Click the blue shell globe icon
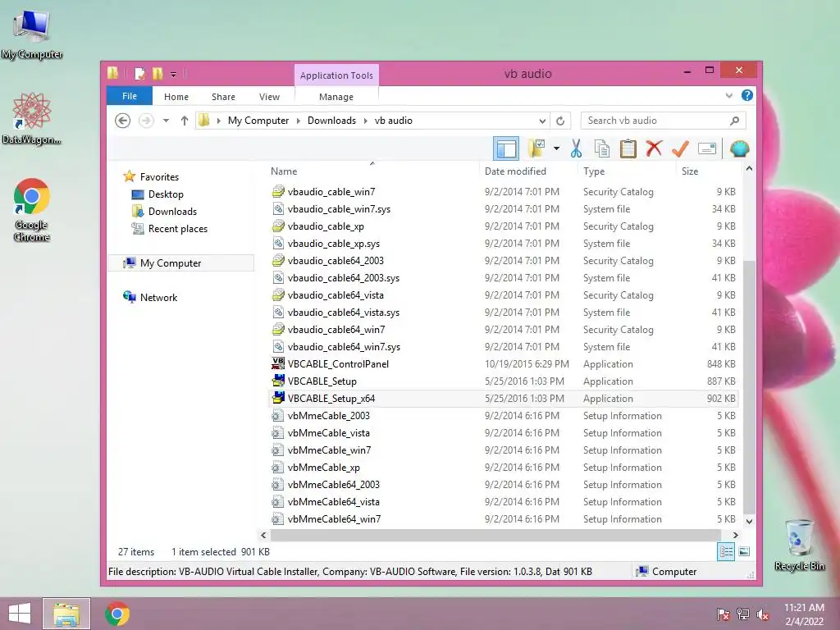 click(739, 148)
